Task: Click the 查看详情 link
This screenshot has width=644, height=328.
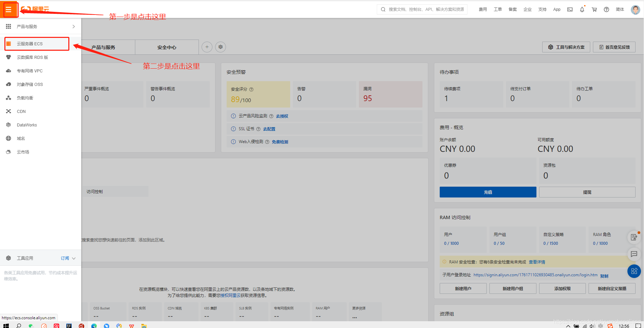Action: [x=537, y=262]
